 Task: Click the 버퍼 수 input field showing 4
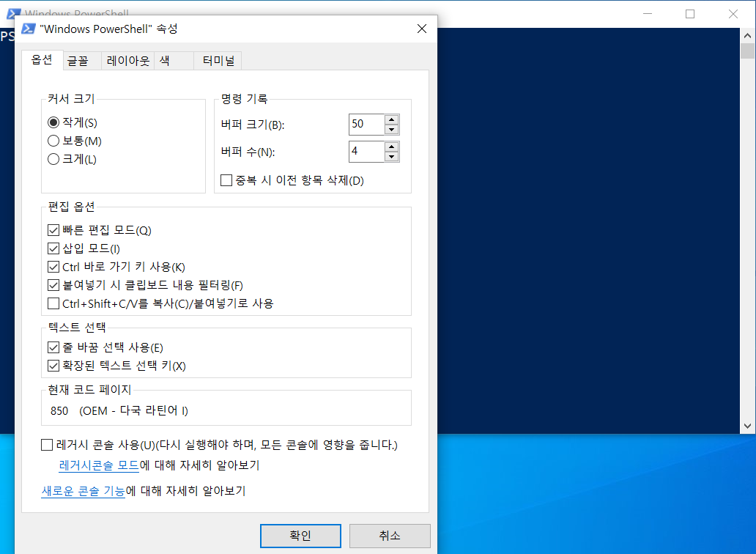coord(367,152)
